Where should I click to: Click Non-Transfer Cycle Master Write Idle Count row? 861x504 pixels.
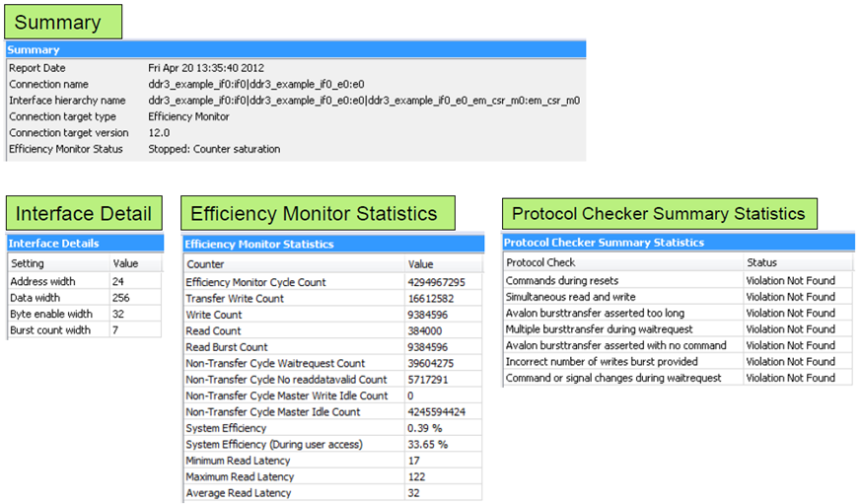tap(333, 396)
